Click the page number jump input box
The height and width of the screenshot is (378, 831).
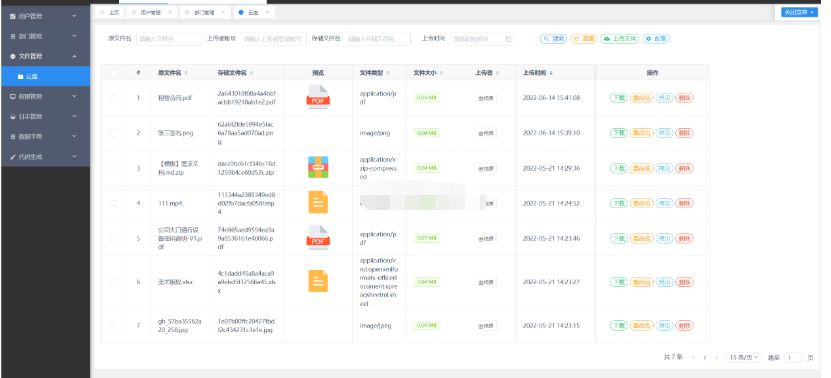(x=793, y=358)
